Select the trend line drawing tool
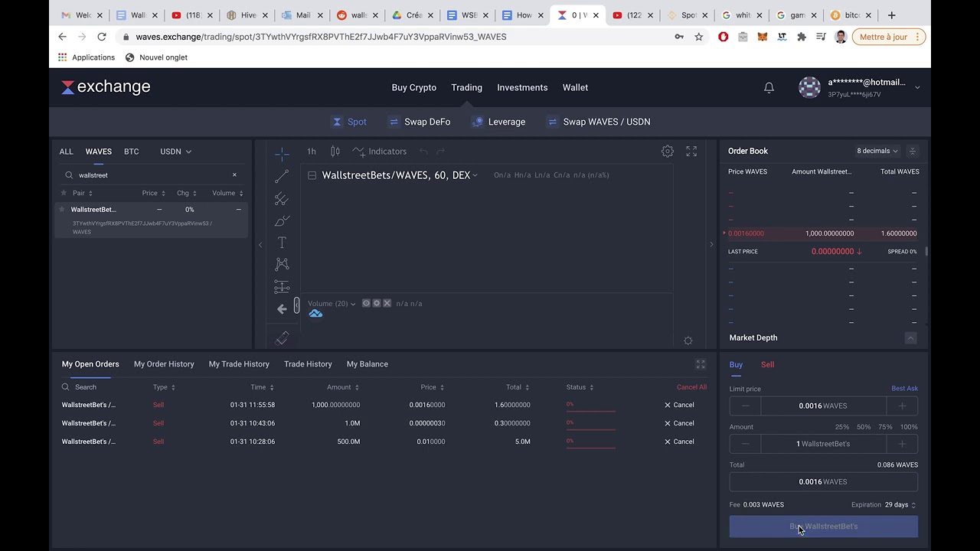The height and width of the screenshot is (551, 980). click(x=282, y=177)
